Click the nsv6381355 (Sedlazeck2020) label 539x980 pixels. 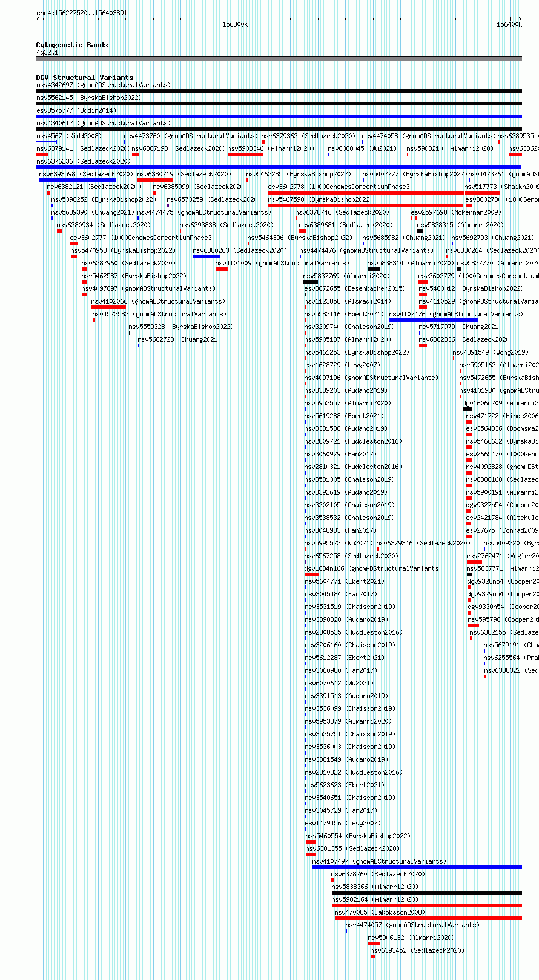point(353,848)
